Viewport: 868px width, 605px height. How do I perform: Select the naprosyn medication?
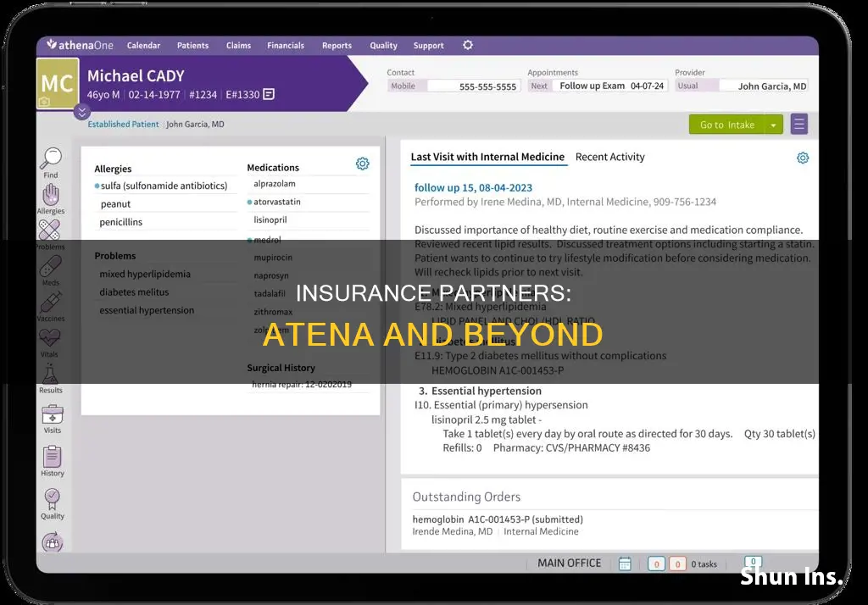tap(271, 275)
